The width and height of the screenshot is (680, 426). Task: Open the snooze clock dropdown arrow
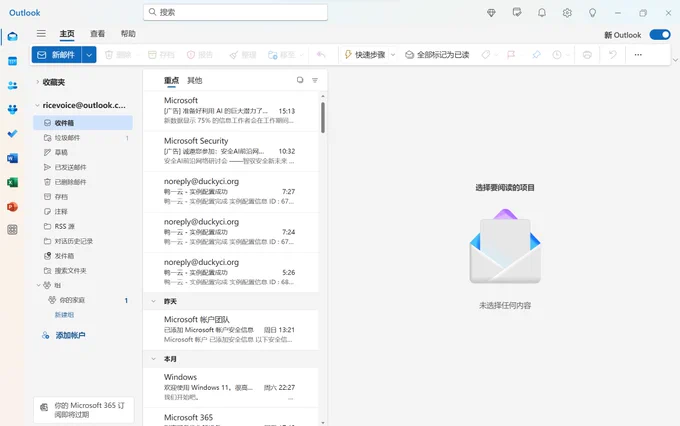click(568, 55)
